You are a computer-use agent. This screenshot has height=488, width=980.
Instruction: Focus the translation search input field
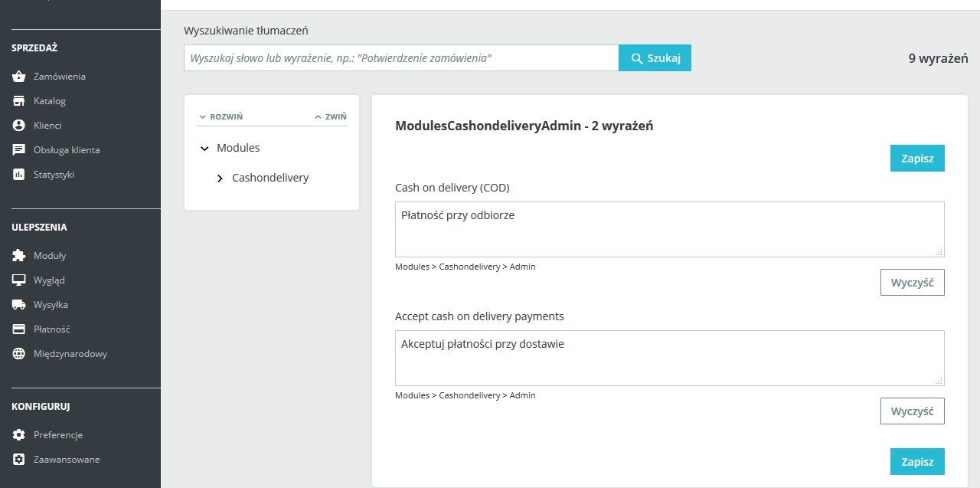coord(401,58)
